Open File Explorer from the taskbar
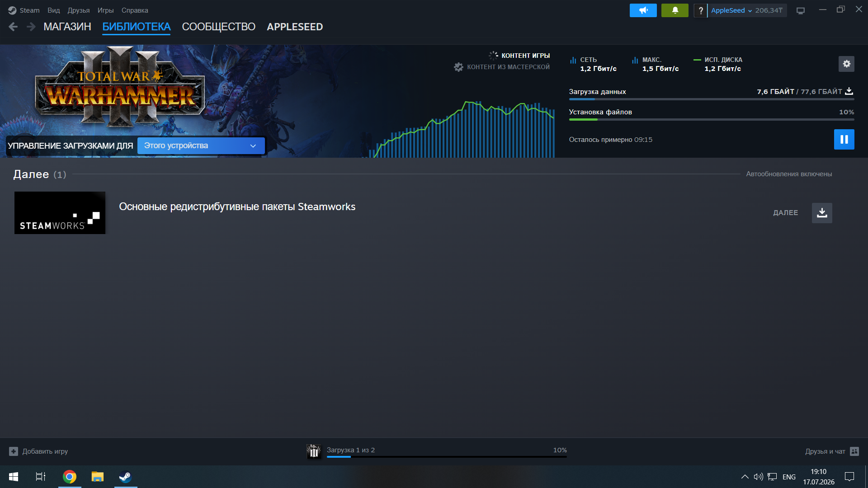This screenshot has height=488, width=868. [98, 477]
